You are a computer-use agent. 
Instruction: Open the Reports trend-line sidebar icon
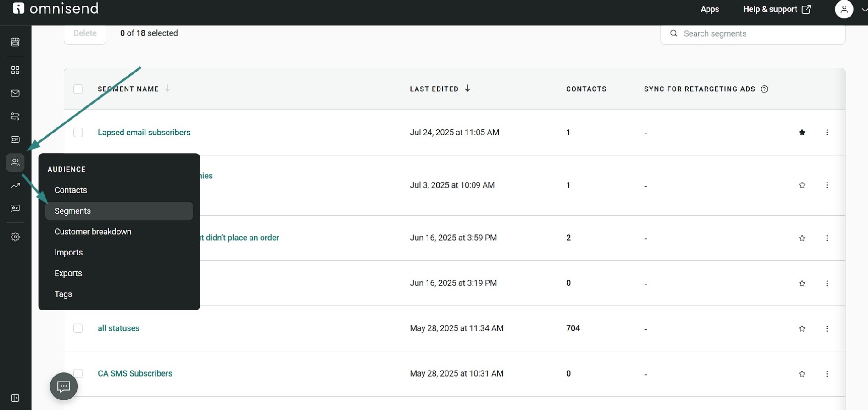15,185
